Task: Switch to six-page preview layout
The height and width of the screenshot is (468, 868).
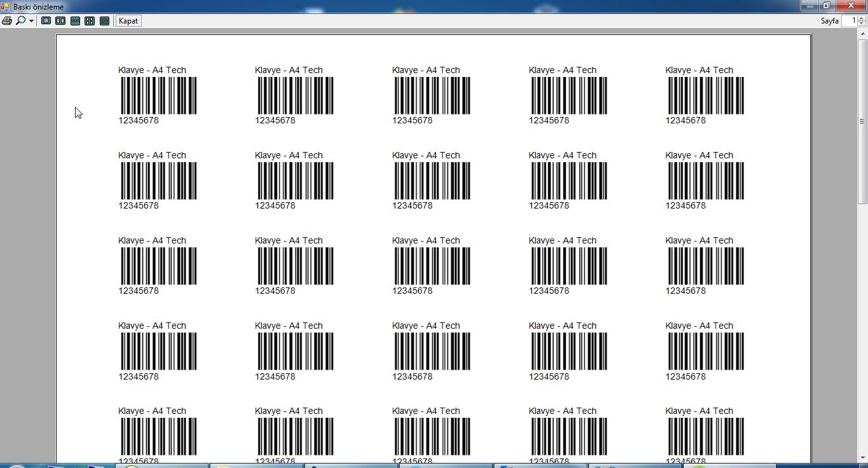Action: click(105, 21)
